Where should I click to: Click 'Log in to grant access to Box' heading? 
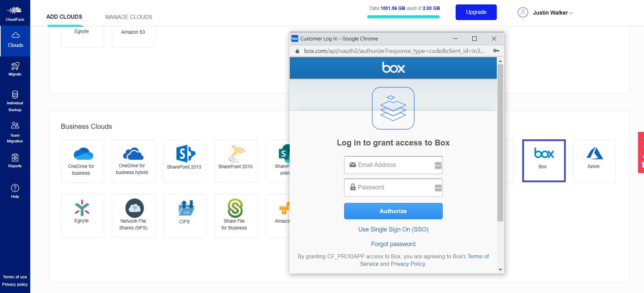[393, 143]
